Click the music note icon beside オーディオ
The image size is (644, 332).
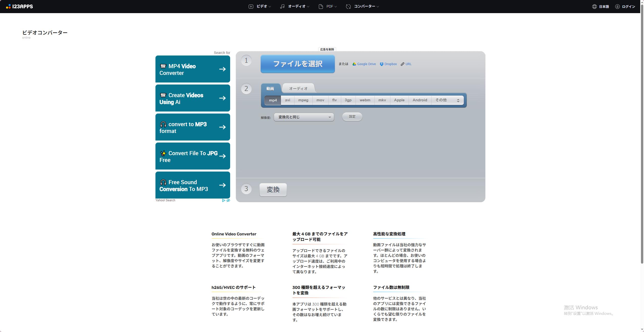click(282, 6)
